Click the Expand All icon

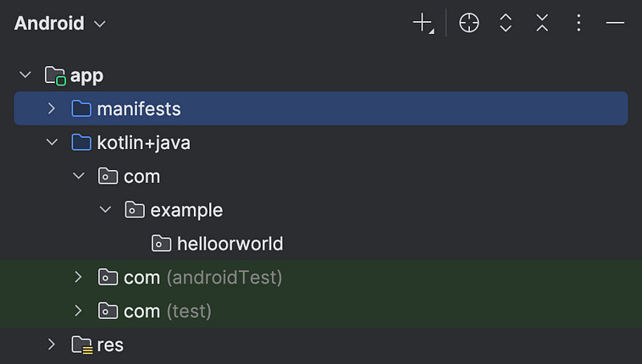[506, 23]
